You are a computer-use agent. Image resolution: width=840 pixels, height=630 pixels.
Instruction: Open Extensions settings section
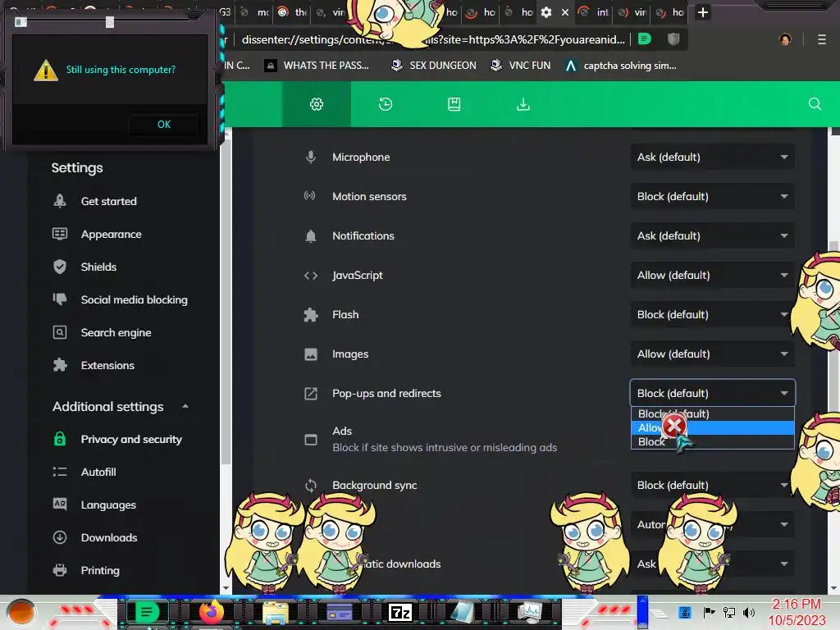pyautogui.click(x=107, y=365)
